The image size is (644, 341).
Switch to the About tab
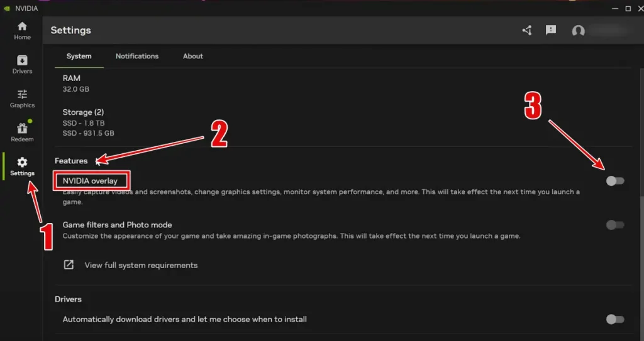[x=192, y=57]
